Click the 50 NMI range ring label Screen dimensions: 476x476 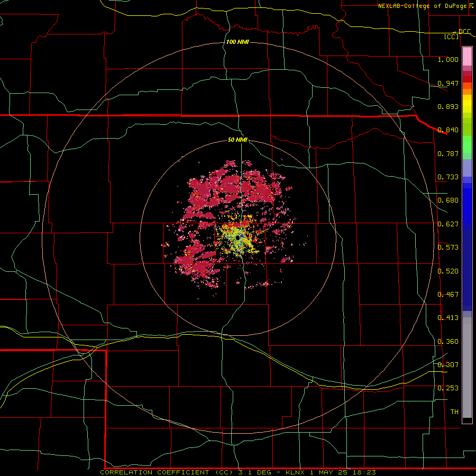(237, 140)
